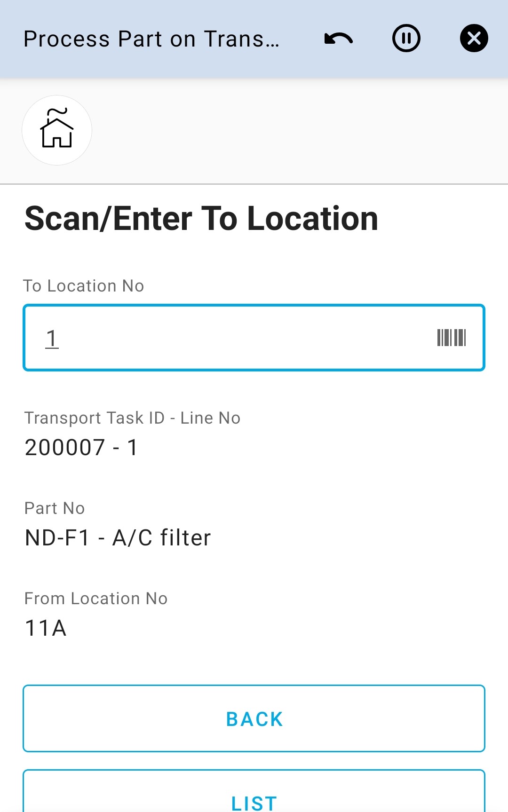Click the 'From Location No' label

(x=96, y=599)
